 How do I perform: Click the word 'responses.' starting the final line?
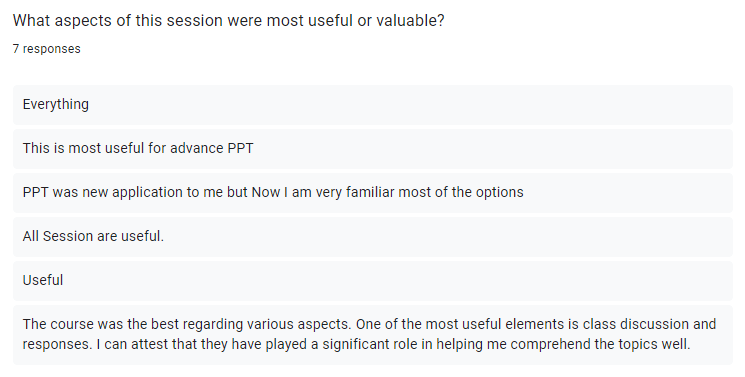[57, 344]
